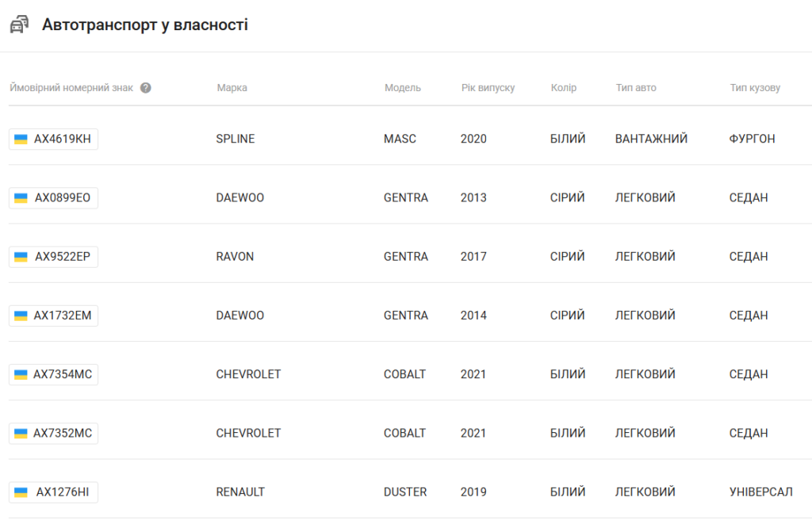Click the car icon beside Автотранспорт heading

(19, 25)
